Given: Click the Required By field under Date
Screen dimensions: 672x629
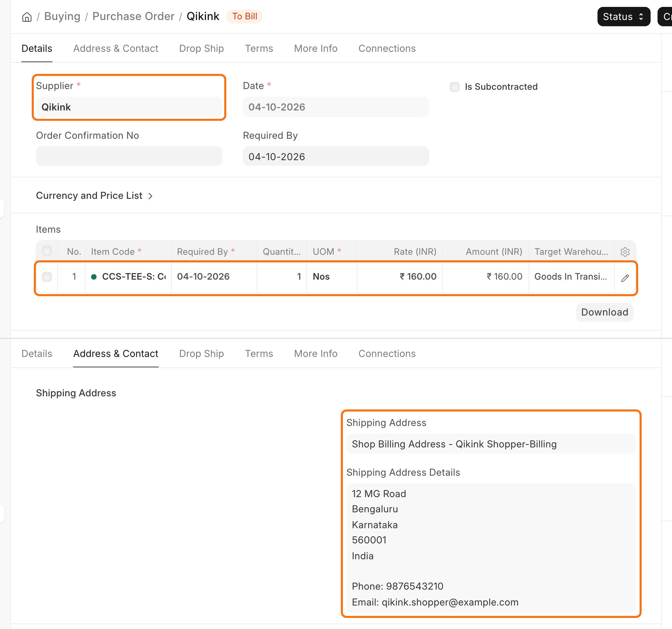Looking at the screenshot, I should pos(336,156).
